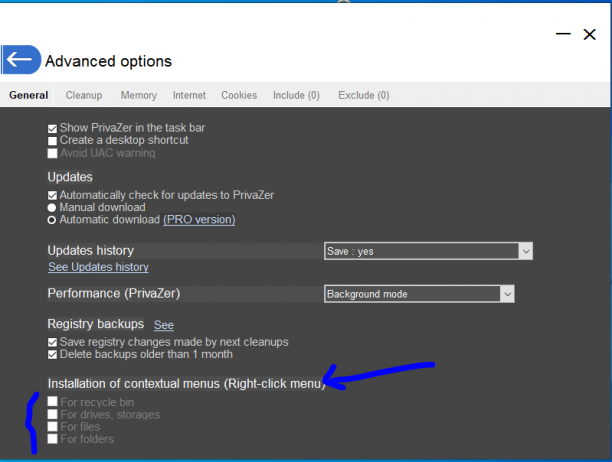
Task: Click Installation of contextual menus heading
Action: tap(187, 384)
